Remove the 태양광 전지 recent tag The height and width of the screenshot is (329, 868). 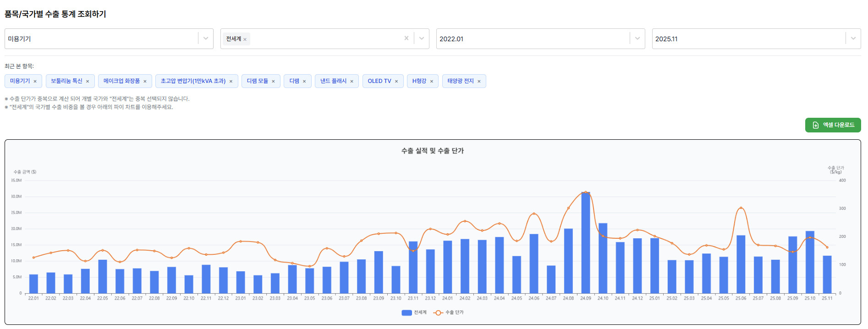479,82
